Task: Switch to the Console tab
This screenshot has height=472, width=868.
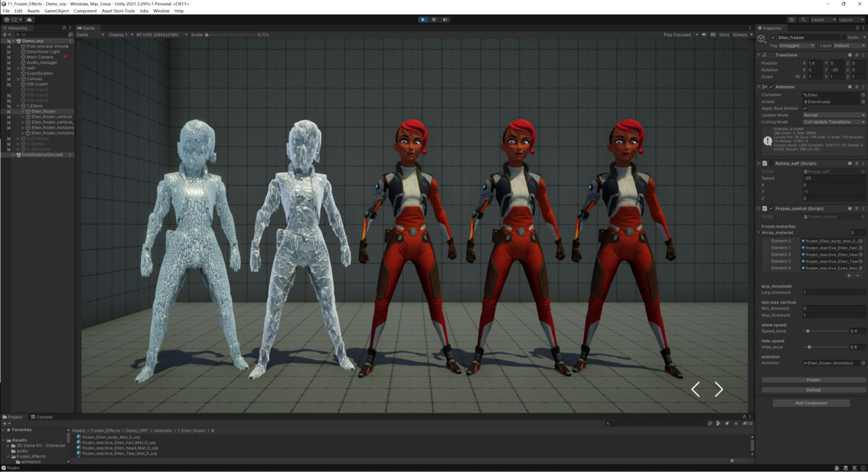Action: click(43, 417)
